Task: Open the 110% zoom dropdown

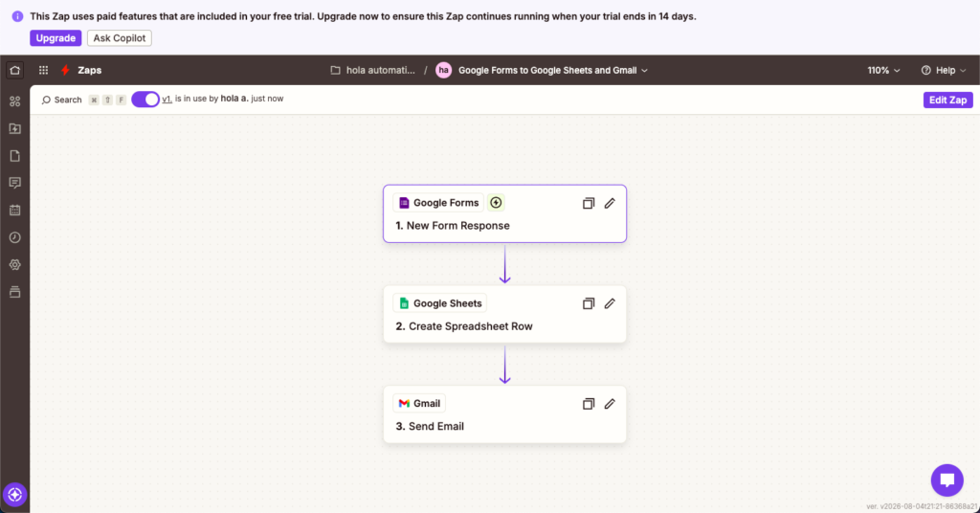Action: [883, 70]
